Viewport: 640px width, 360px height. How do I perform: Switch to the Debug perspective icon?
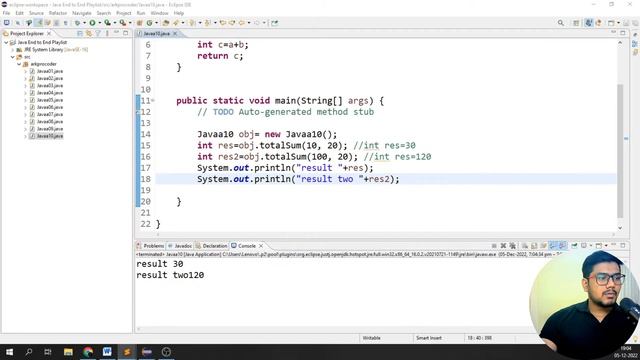(x=598, y=23)
